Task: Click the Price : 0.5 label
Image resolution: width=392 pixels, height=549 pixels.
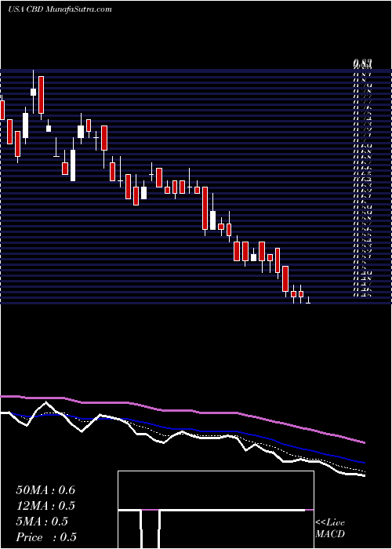Action: [46, 537]
